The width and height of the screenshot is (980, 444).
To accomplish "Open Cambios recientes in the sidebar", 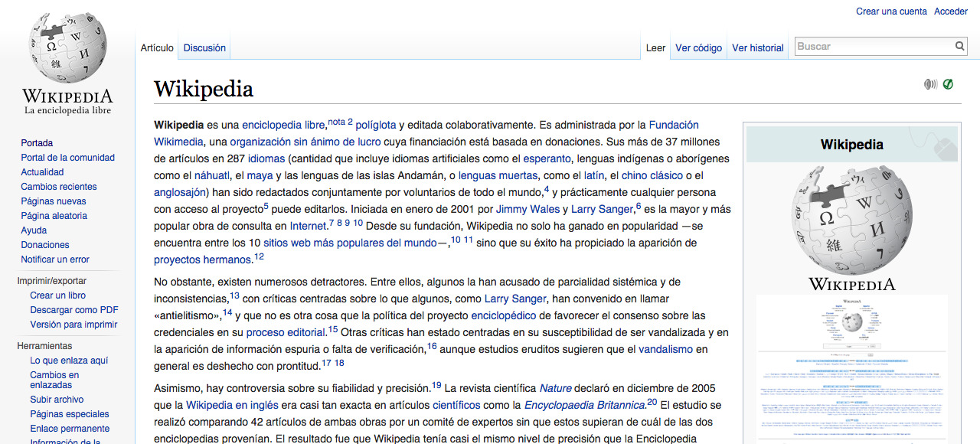I will (59, 187).
